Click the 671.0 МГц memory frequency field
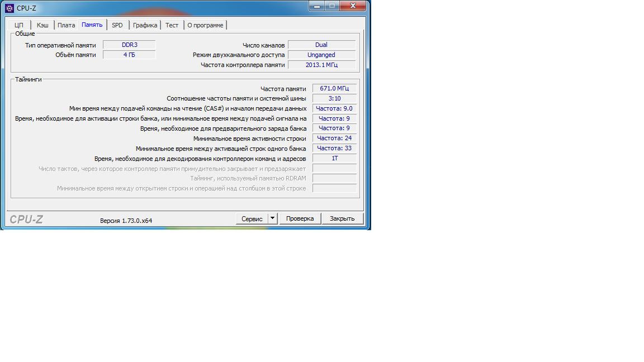Screen dimensions: 644x362 tap(334, 88)
